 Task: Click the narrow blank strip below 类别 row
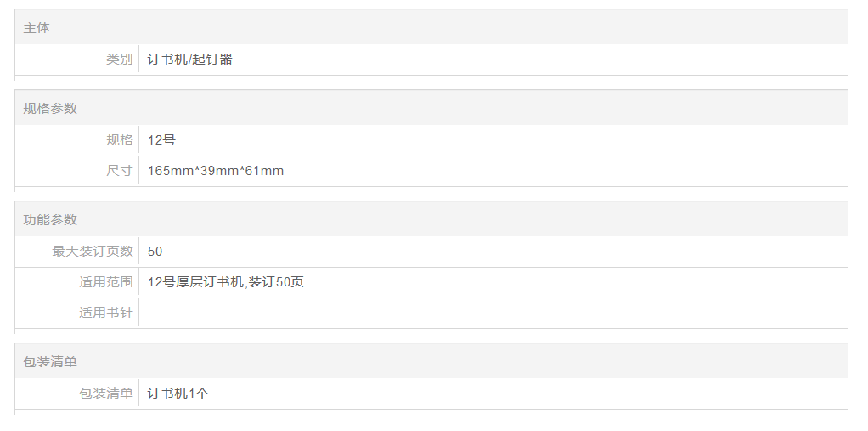431,82
